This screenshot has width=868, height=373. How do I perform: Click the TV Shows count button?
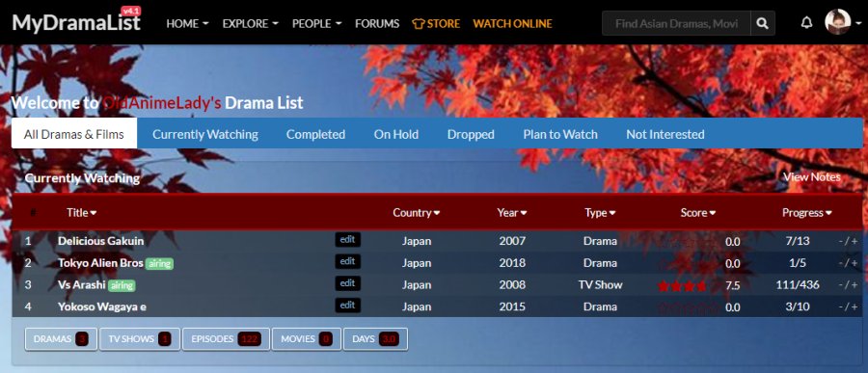pyautogui.click(x=140, y=339)
